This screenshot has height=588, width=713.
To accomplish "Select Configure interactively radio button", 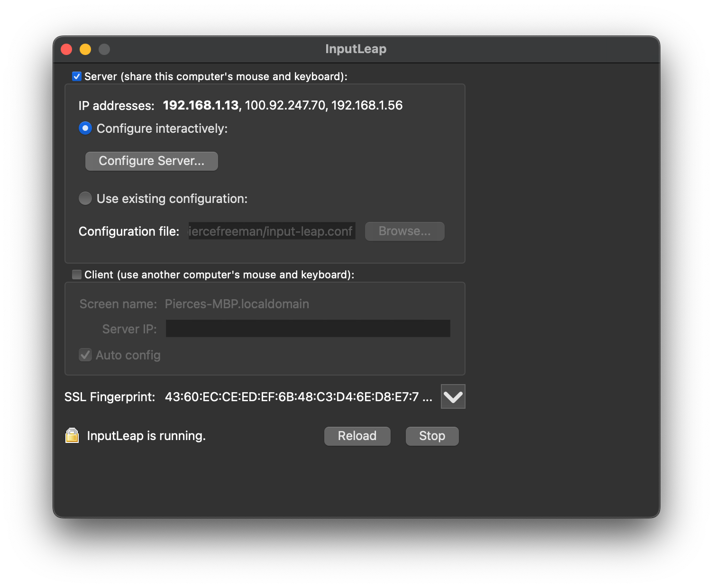I will click(x=85, y=129).
